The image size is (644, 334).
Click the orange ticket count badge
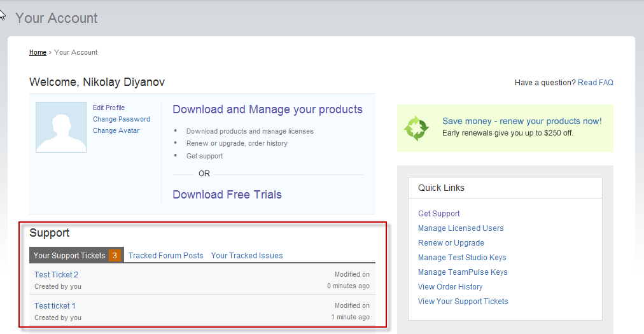(115, 255)
